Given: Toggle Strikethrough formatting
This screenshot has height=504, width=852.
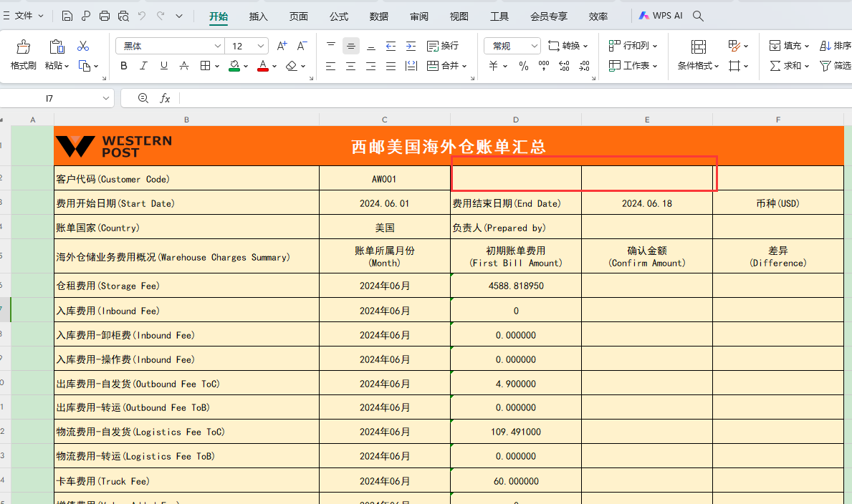Looking at the screenshot, I should tap(184, 66).
